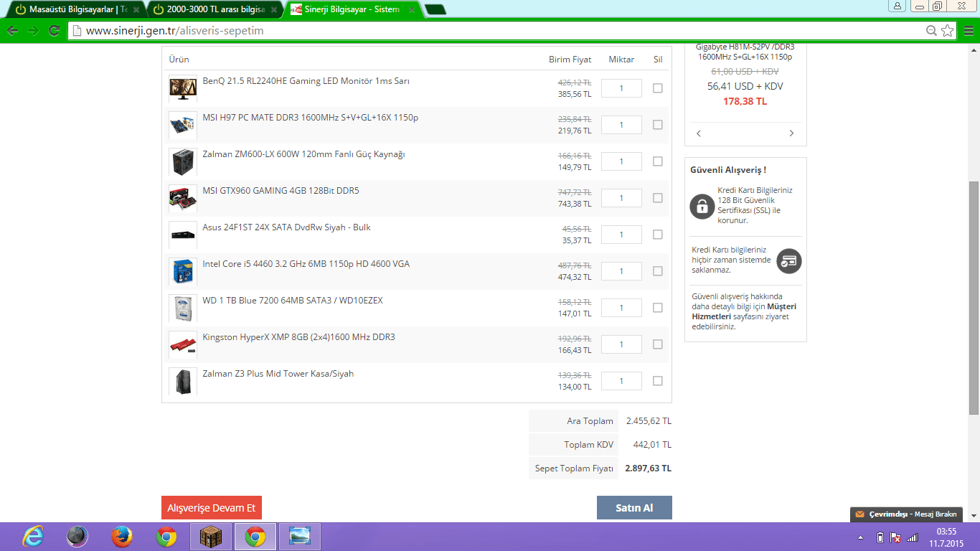
Task: Open the network signal tray icon
Action: point(913,537)
